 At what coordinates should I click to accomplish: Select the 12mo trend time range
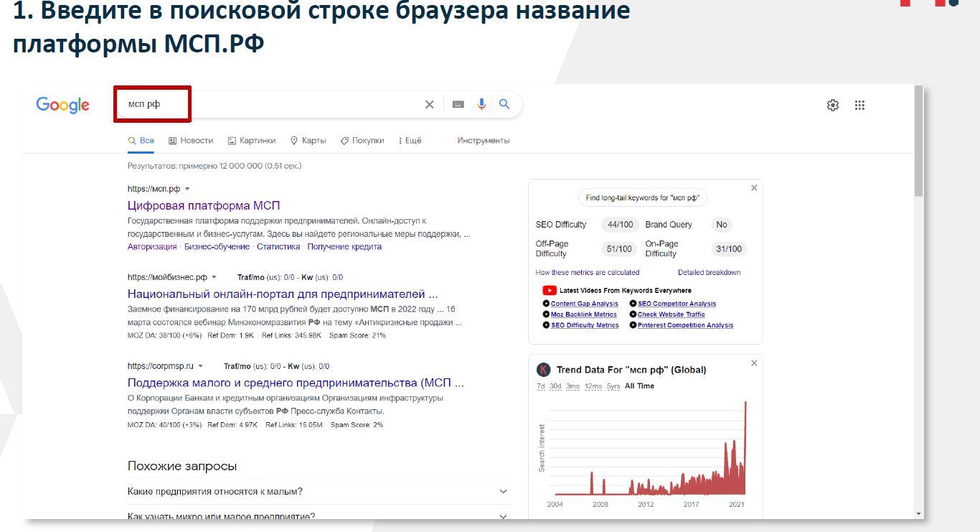[x=593, y=386]
